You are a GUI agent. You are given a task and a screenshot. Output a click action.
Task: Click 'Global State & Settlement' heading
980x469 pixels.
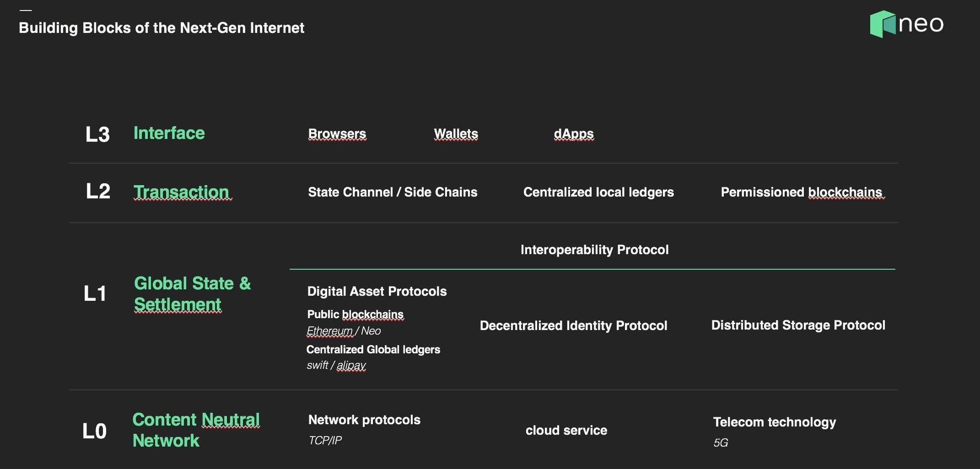192,293
